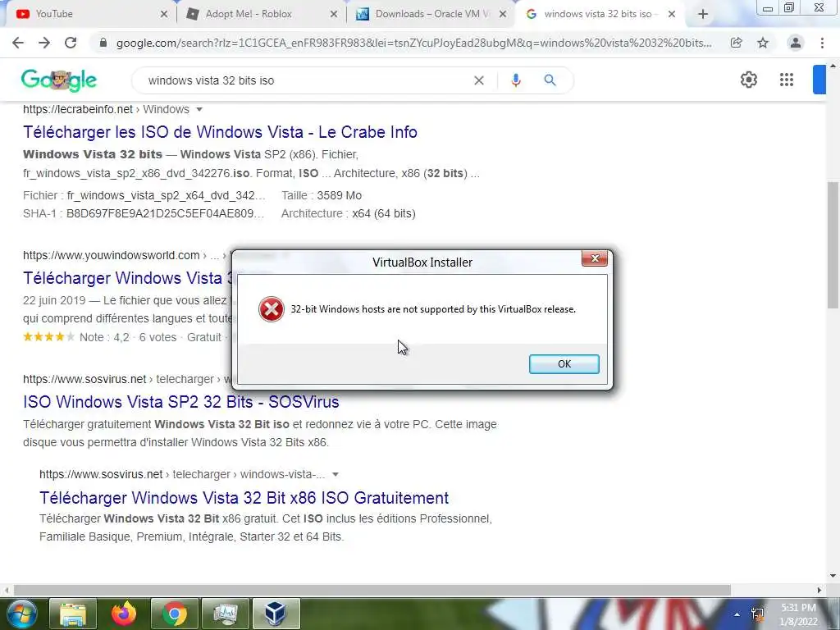The image size is (840, 630).
Task: Switch to the VirtualBox taskbar icon
Action: (x=276, y=614)
